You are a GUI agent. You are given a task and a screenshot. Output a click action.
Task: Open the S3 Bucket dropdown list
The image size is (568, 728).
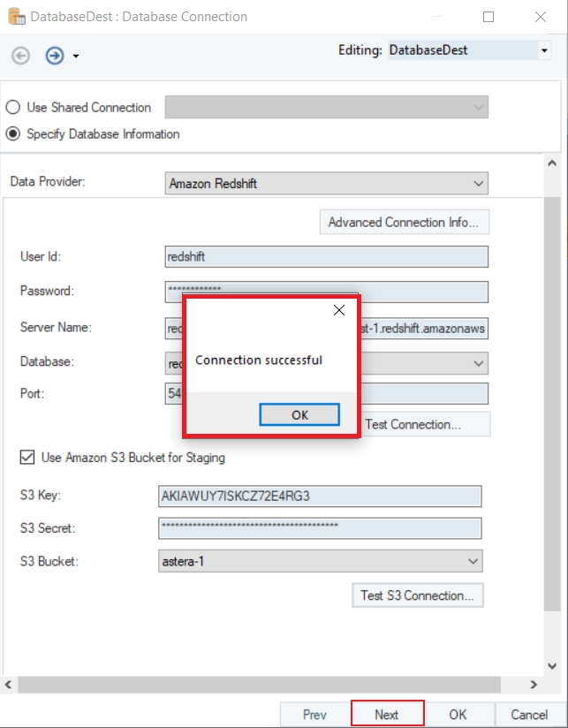click(473, 561)
